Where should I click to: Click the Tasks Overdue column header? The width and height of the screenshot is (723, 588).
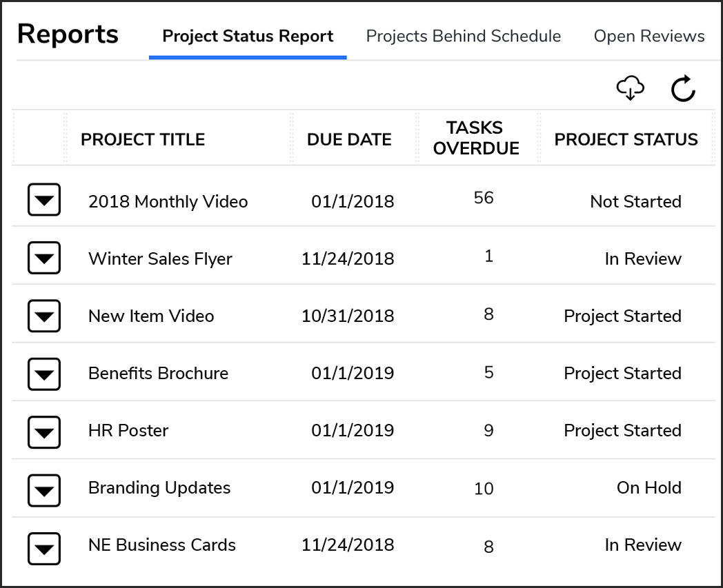click(x=476, y=138)
